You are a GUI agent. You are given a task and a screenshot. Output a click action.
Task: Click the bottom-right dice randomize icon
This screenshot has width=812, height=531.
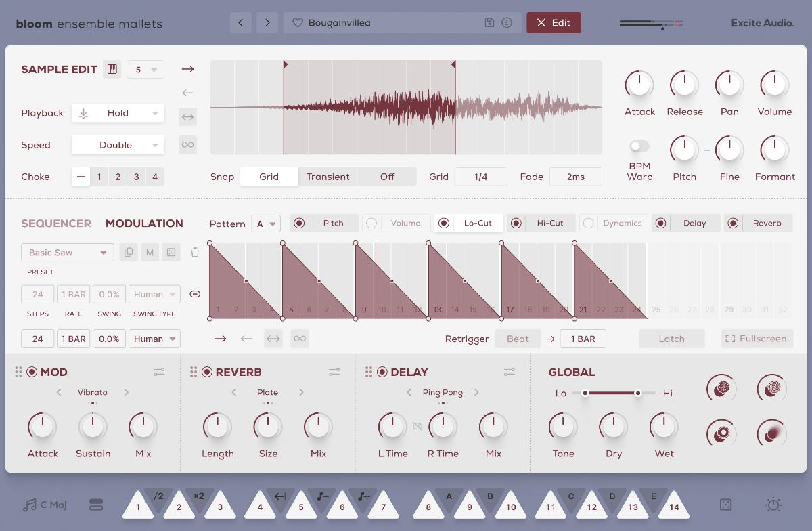point(725,505)
